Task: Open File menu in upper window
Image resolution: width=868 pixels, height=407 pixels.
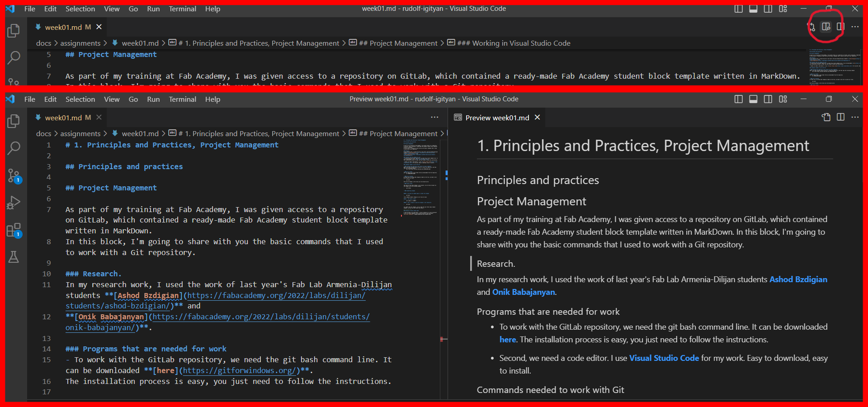Action: [x=29, y=9]
